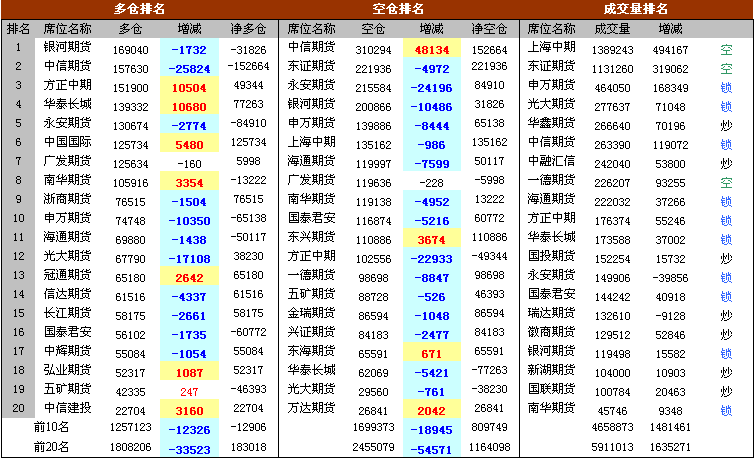Select the volume value 1131260
The width and height of the screenshot is (755, 458).
[612, 69]
